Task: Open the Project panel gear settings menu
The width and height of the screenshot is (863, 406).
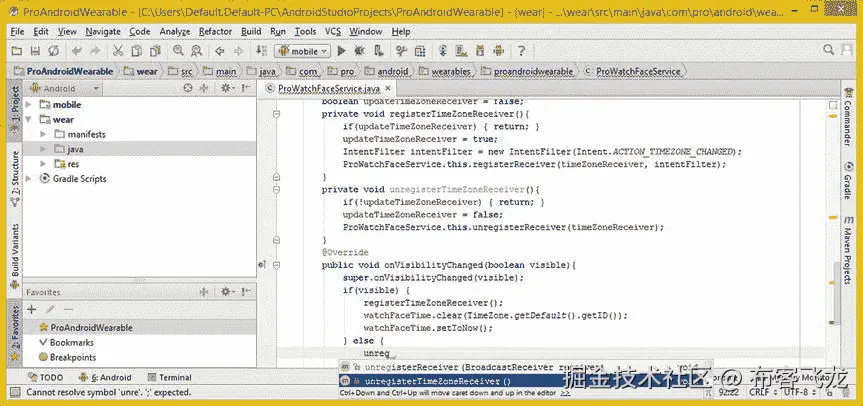Action: [x=227, y=88]
